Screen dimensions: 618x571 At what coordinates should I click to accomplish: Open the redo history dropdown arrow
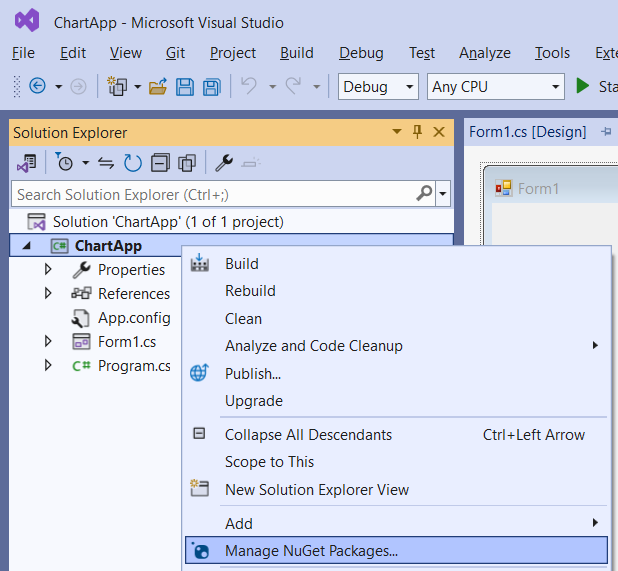tap(316, 86)
